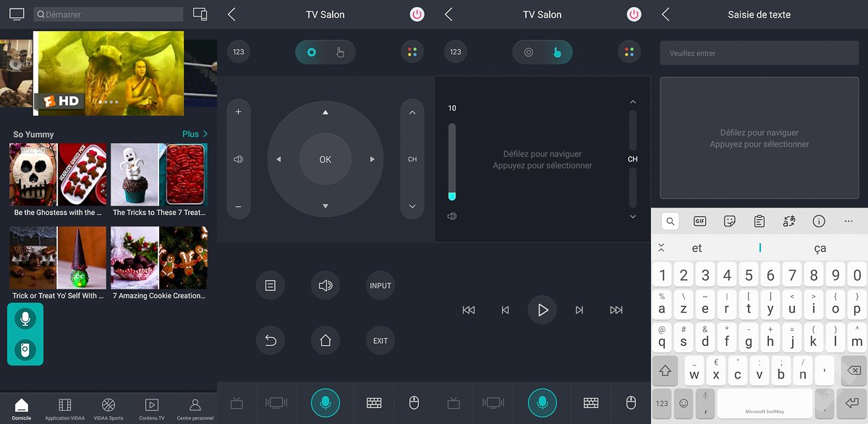Tap the touchpad navigation area
868x424 pixels.
542,160
